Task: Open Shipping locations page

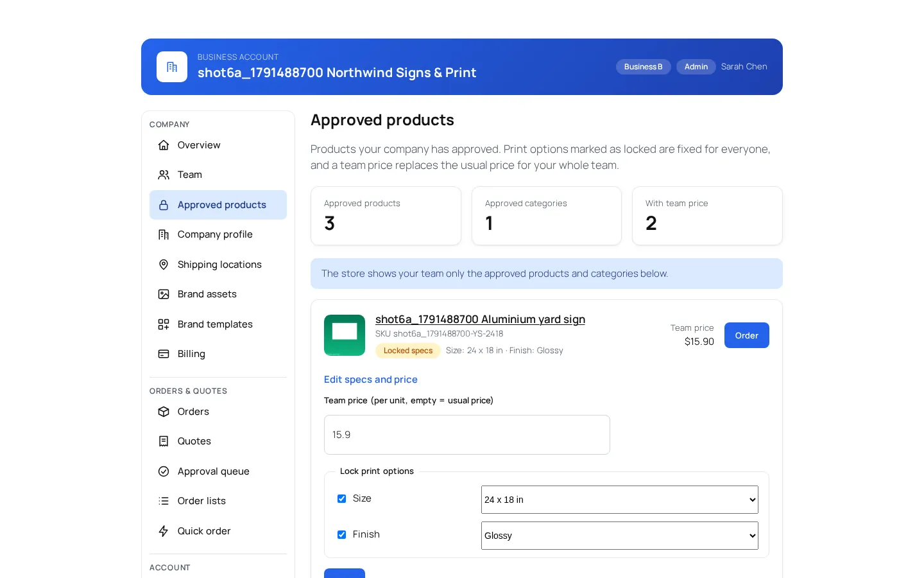Action: [218, 265]
